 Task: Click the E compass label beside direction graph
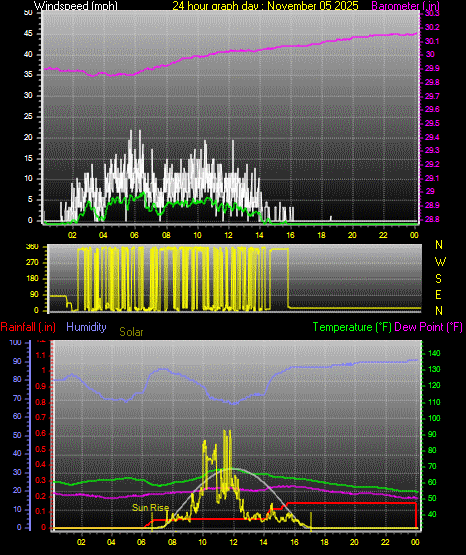click(x=439, y=294)
